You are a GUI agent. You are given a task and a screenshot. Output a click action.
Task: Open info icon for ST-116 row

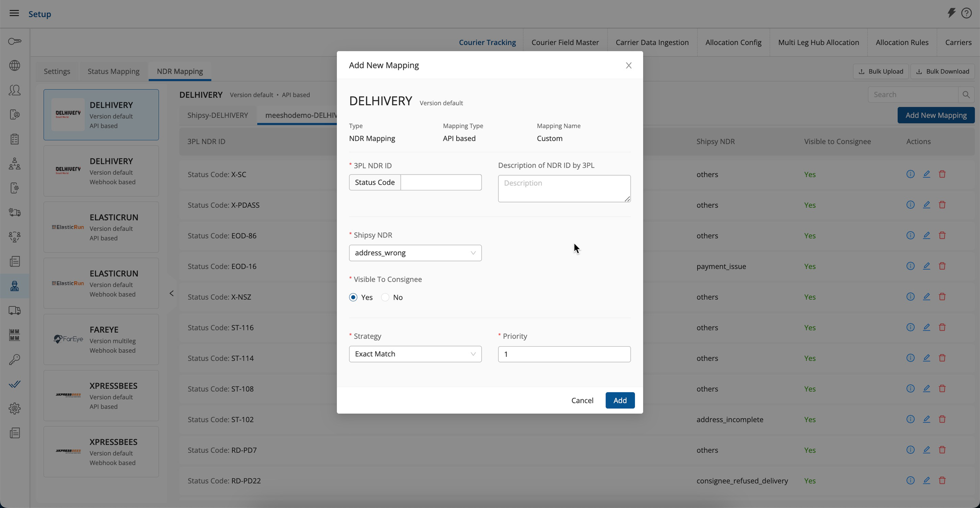tap(910, 327)
